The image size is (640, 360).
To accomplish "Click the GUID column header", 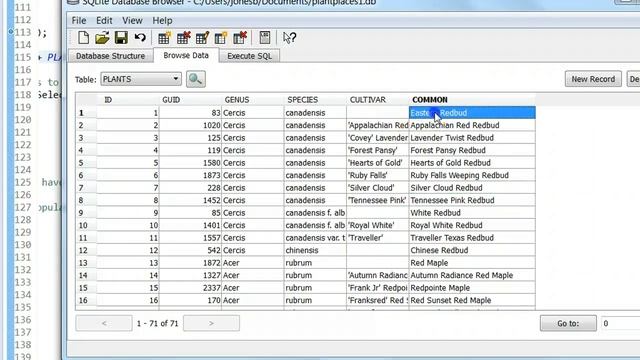I will [x=190, y=100].
